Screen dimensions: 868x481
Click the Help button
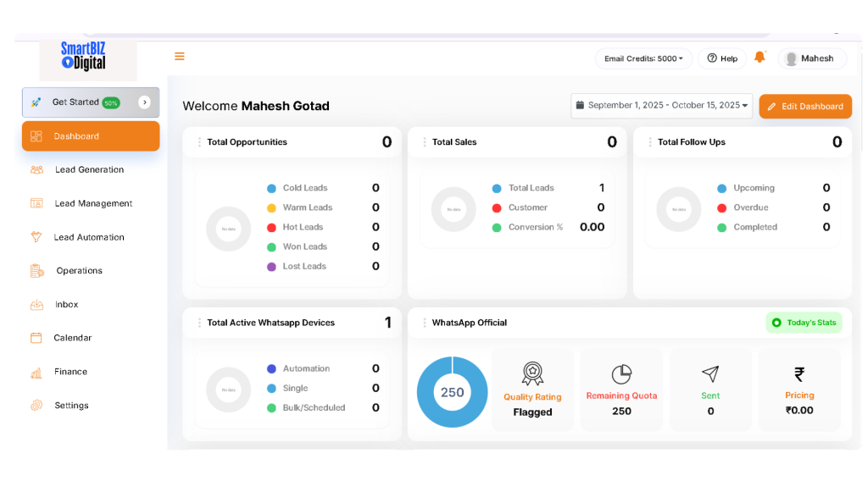click(722, 58)
